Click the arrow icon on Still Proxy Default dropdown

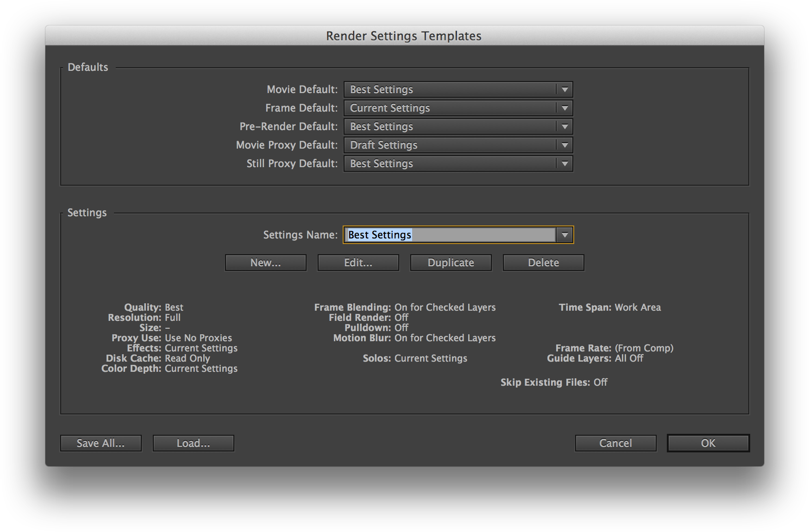[x=564, y=164]
